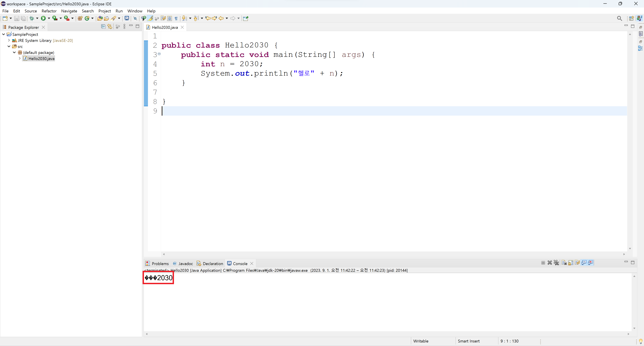The image size is (644, 346).
Task: Collapse all in Package Explorer
Action: [x=103, y=26]
